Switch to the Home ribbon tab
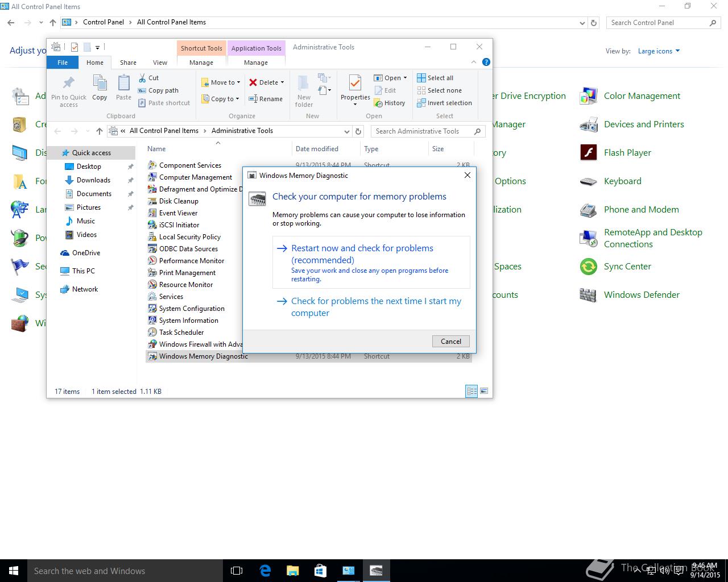728x582 pixels. point(95,63)
